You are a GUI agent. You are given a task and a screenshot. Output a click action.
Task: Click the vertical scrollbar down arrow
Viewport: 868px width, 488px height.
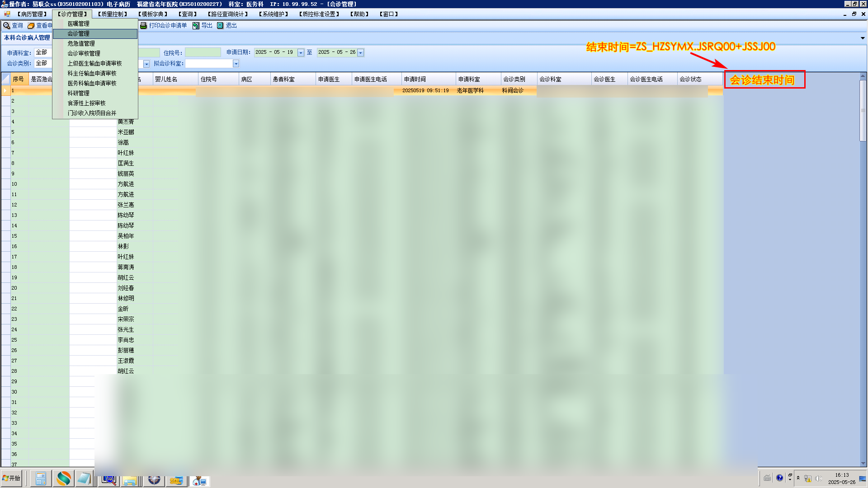pyautogui.click(x=863, y=463)
